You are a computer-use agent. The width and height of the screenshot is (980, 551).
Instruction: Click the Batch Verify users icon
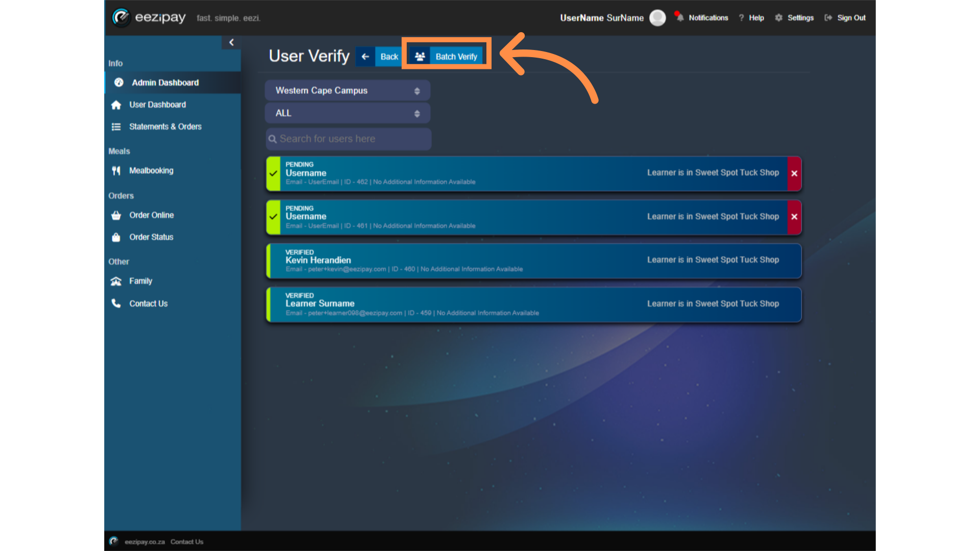click(x=420, y=57)
